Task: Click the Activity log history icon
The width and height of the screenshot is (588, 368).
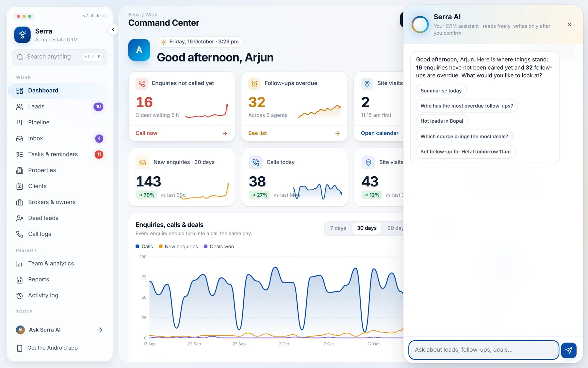Action: pos(20,296)
